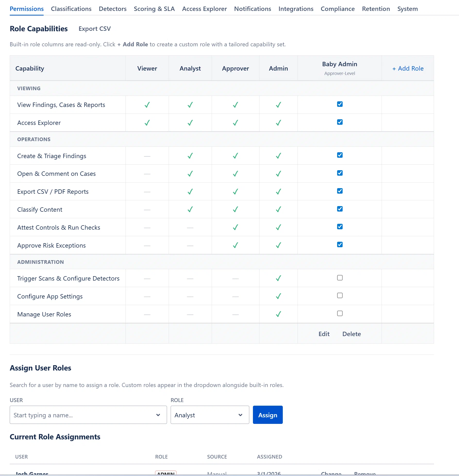Viewport: 459px width, 476px height.
Task: Click the Admin column header
Action: (278, 68)
